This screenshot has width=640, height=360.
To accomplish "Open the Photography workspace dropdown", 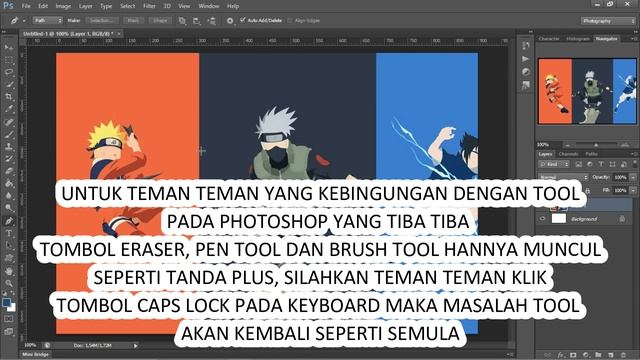I will (x=609, y=21).
